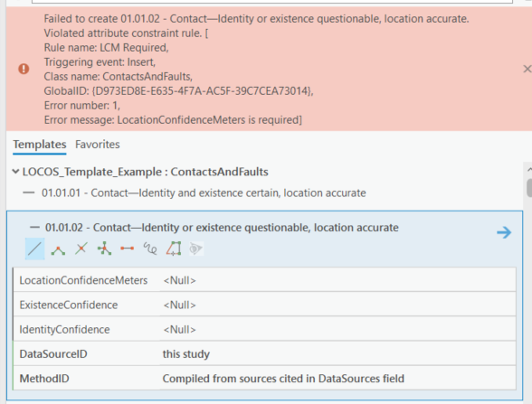This screenshot has width=532, height=404.
Task: Select the Line construction tool
Action: tap(35, 249)
